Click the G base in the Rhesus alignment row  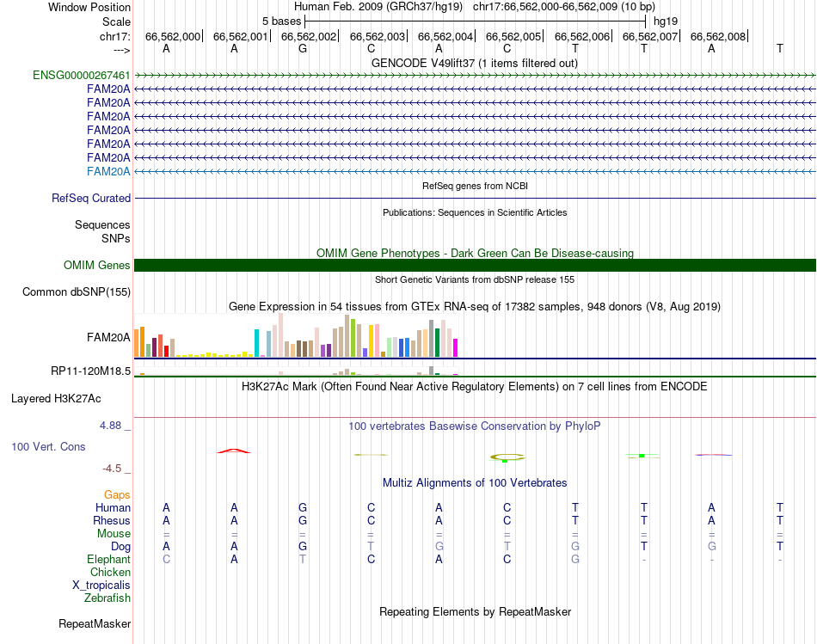pyautogui.click(x=303, y=520)
